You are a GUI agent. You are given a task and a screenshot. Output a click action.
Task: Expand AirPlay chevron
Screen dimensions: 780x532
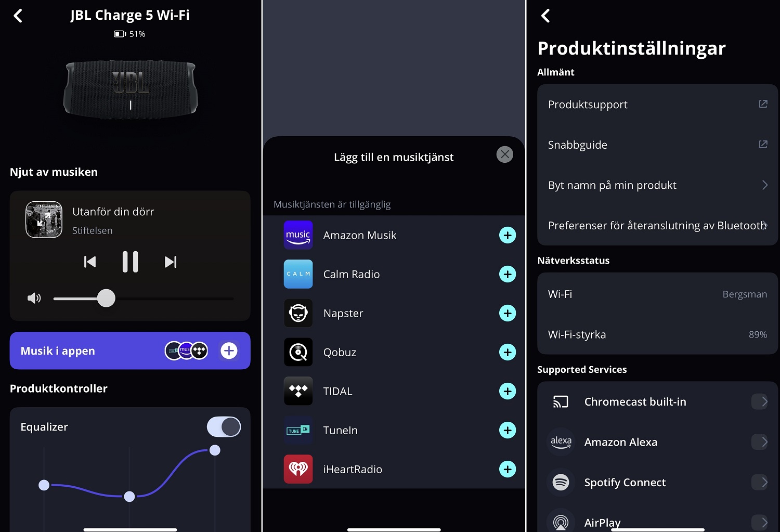760,522
